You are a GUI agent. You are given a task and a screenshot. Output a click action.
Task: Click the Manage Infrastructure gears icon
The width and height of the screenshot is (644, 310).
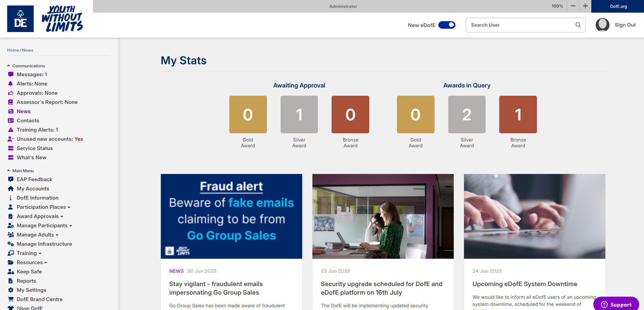[x=11, y=244]
